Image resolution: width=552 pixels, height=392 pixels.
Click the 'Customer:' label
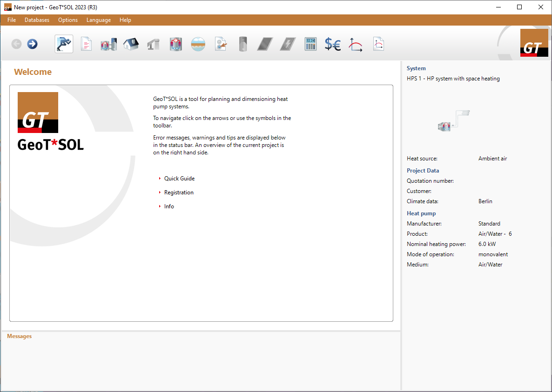[419, 191]
